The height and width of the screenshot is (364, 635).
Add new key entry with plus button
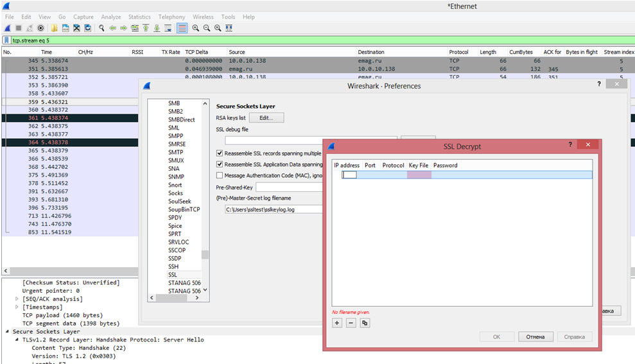337,323
